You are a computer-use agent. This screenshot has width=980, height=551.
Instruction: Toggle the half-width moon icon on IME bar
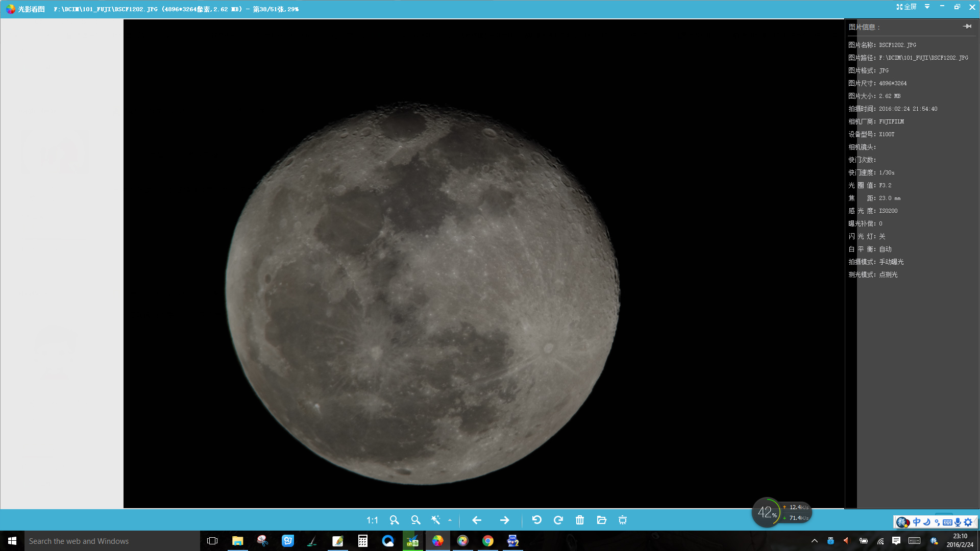tap(927, 522)
